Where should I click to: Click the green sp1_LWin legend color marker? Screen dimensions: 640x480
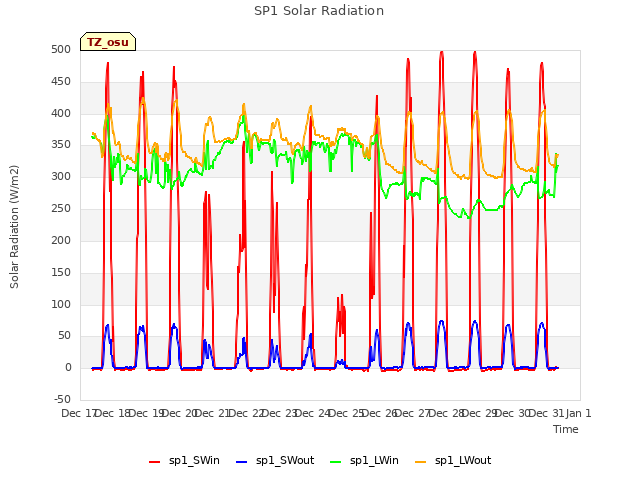[335, 462]
